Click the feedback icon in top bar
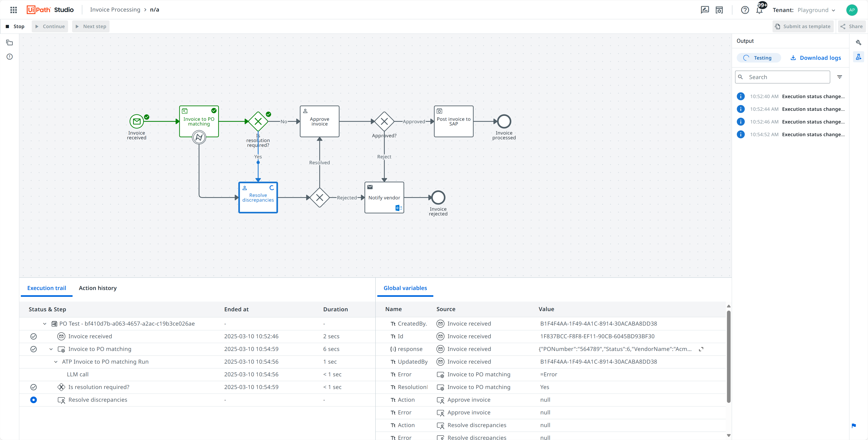868x440 pixels. pyautogui.click(x=705, y=10)
